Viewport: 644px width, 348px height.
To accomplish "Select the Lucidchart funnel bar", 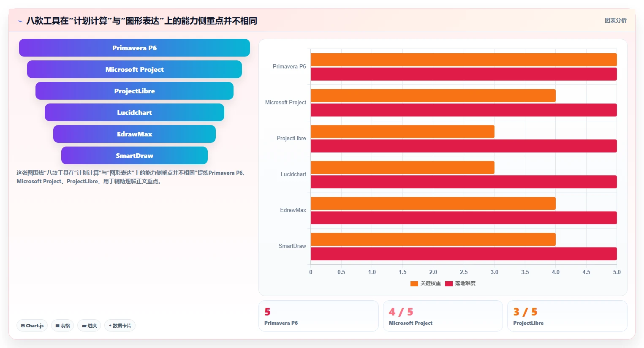I will (134, 112).
